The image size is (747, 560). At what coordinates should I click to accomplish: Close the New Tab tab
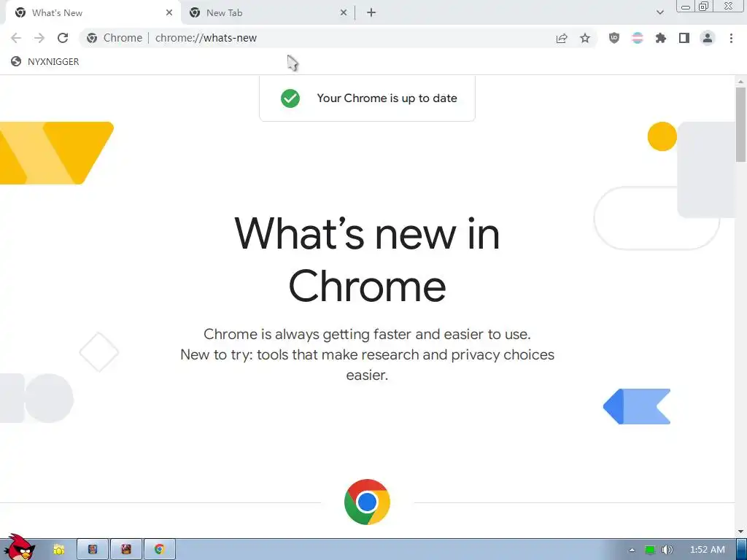(344, 13)
